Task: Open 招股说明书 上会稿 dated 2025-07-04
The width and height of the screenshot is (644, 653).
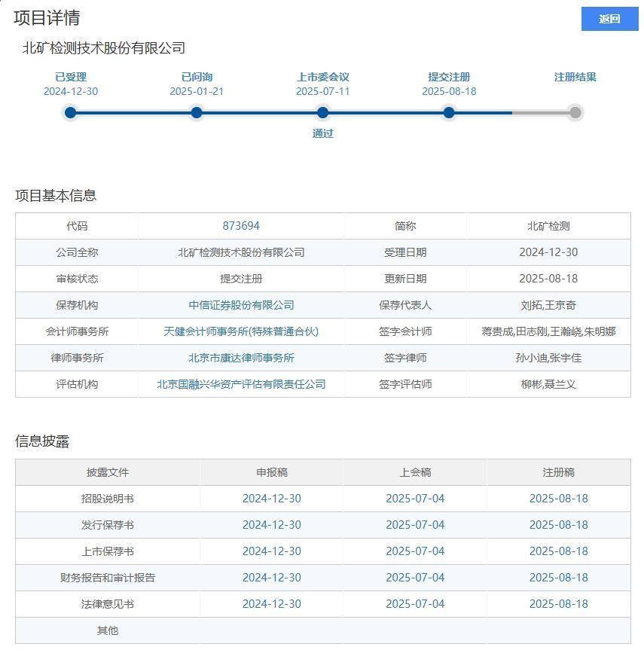Action: click(415, 499)
